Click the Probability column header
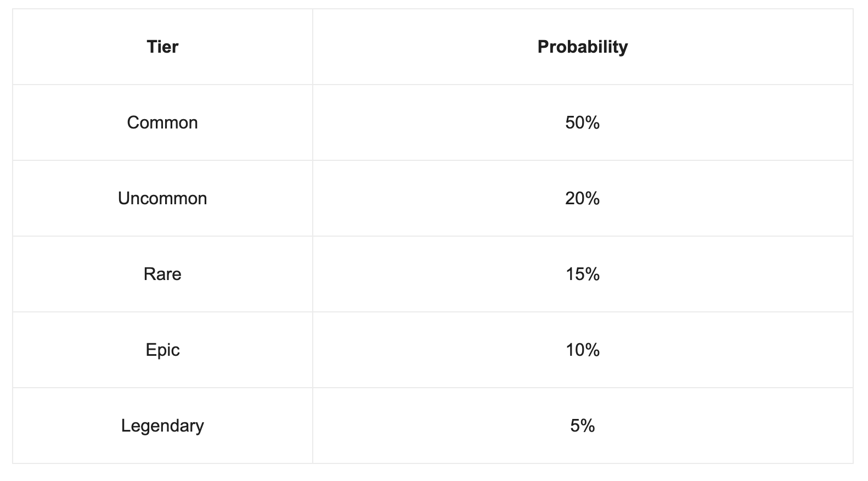 [x=582, y=47]
